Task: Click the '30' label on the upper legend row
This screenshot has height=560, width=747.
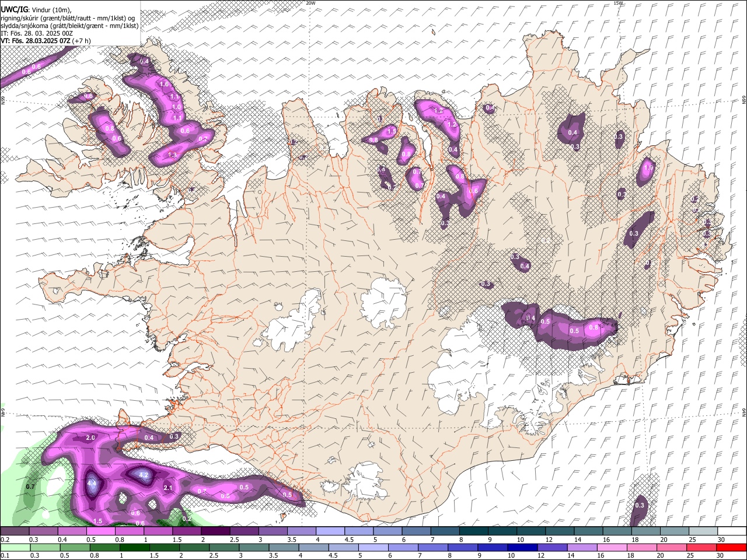Action: click(720, 540)
